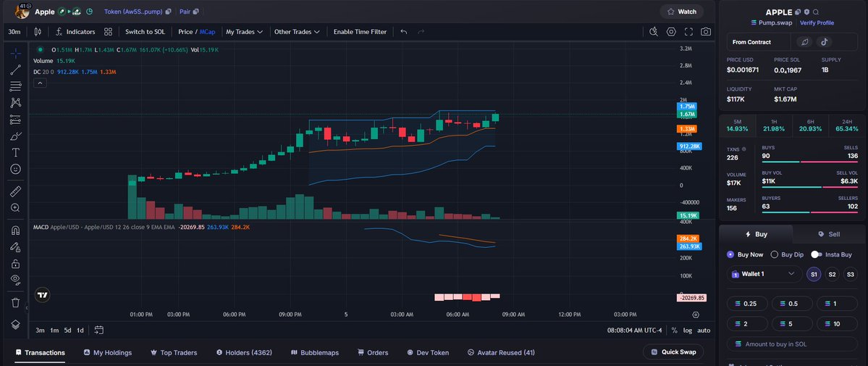Enable Time Filter

[360, 32]
